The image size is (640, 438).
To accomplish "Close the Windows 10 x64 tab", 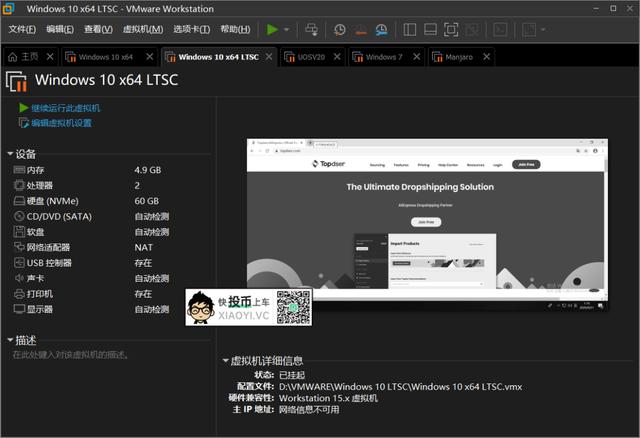I will pyautogui.click(x=150, y=57).
